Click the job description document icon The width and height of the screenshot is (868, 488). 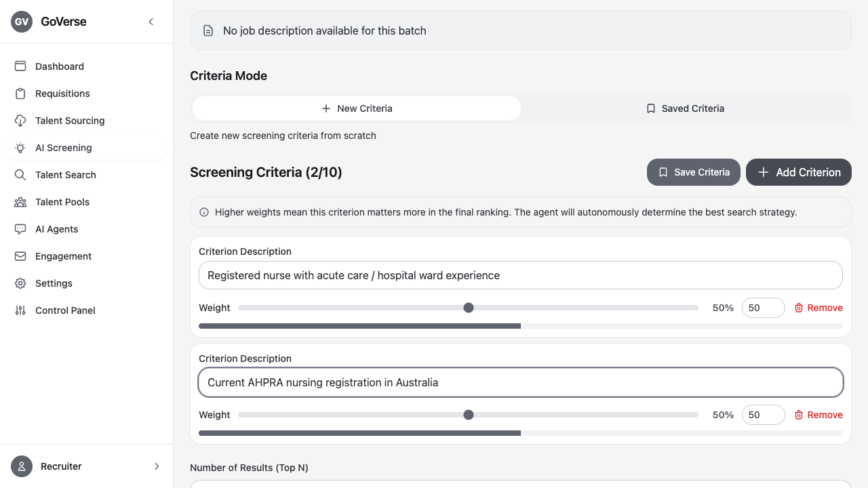tap(208, 30)
